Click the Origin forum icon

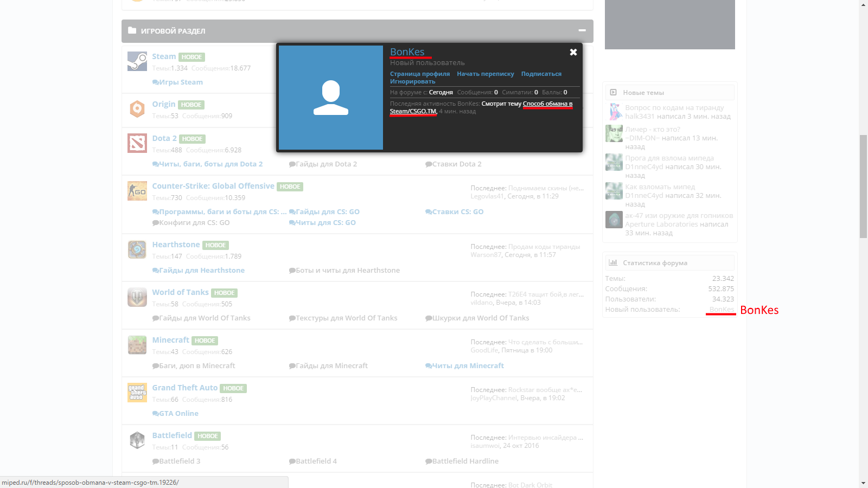point(137,109)
